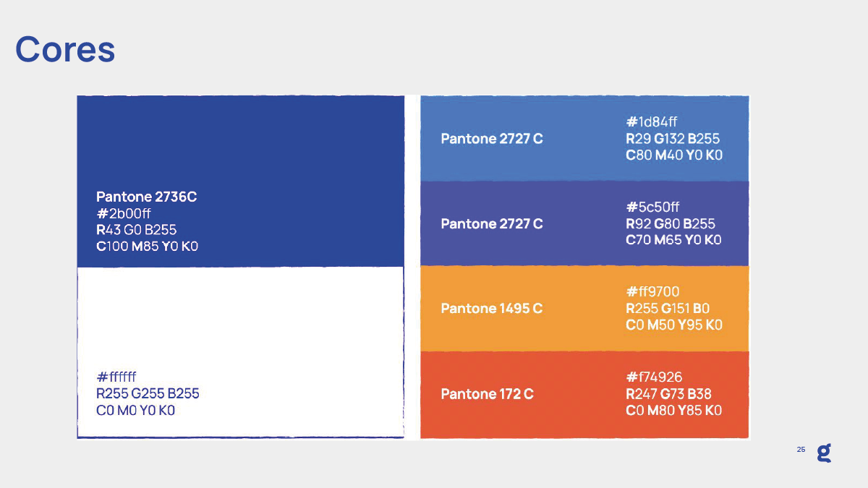868x488 pixels.
Task: Click the 'g' logo icon
Action: coord(824,453)
